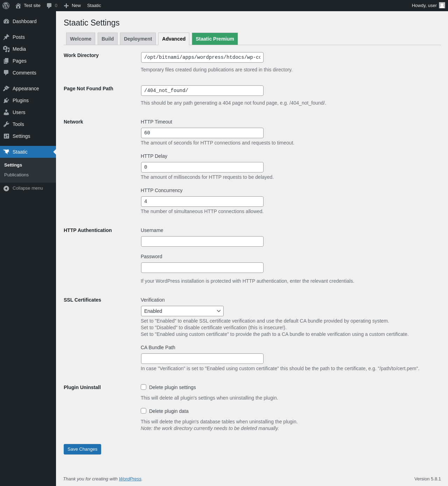
Task: Click Howdy, user account link
Action: [x=424, y=6]
